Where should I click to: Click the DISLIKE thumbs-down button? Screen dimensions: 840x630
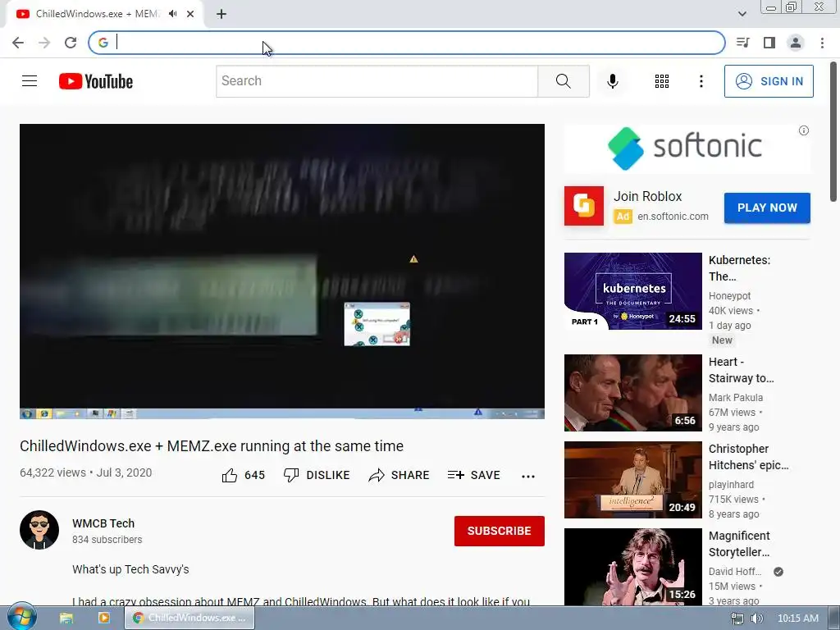pyautogui.click(x=317, y=475)
